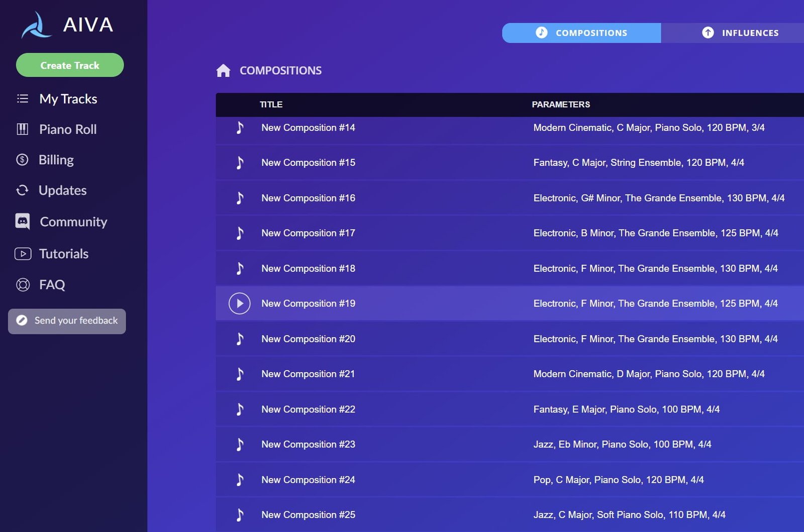Click the Billing dollar icon
804x532 pixels.
point(22,160)
